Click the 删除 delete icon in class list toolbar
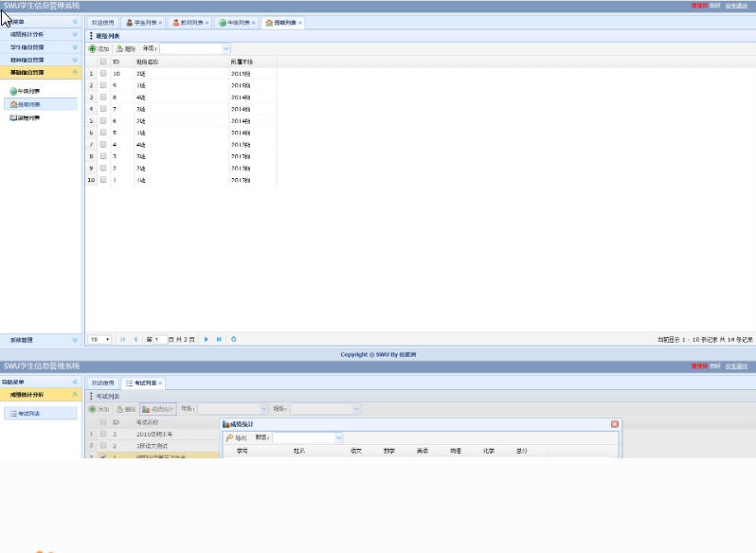Screen dimensions: 756x553 [119, 48]
